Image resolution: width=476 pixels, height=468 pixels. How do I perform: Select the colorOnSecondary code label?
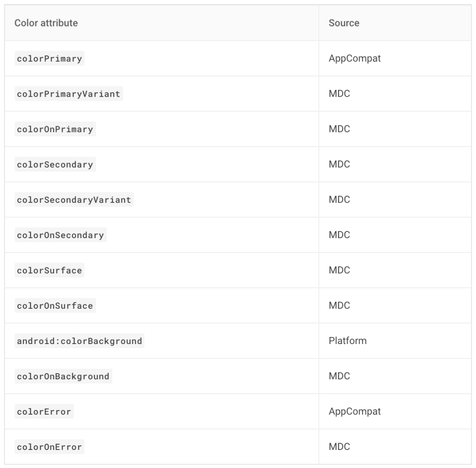[60, 235]
